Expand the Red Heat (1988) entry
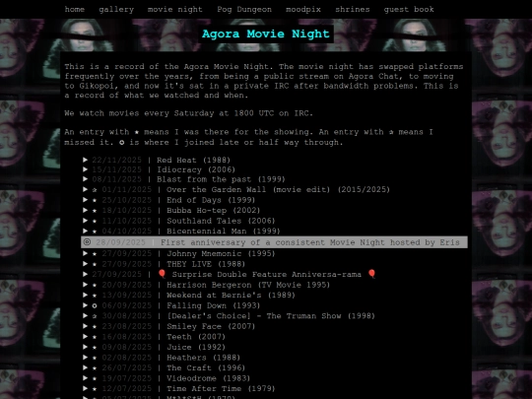The image size is (532, 399). click(x=86, y=160)
